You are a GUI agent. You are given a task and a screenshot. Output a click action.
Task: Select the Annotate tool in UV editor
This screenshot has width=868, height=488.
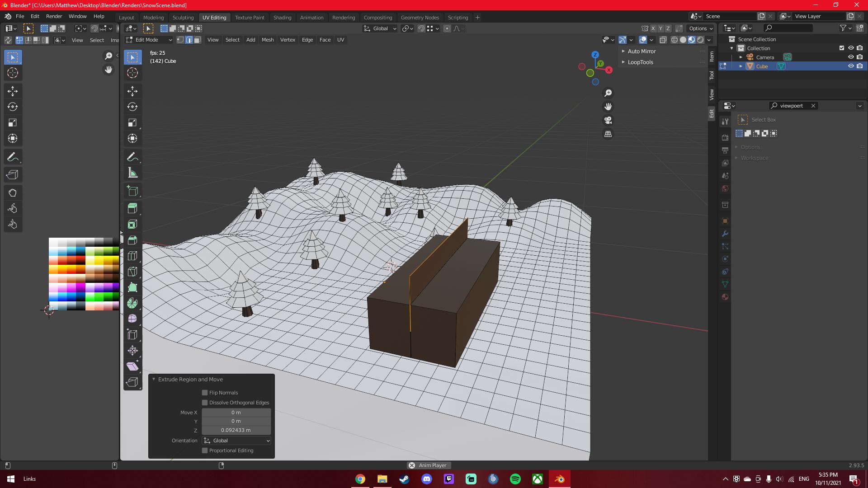pyautogui.click(x=13, y=157)
